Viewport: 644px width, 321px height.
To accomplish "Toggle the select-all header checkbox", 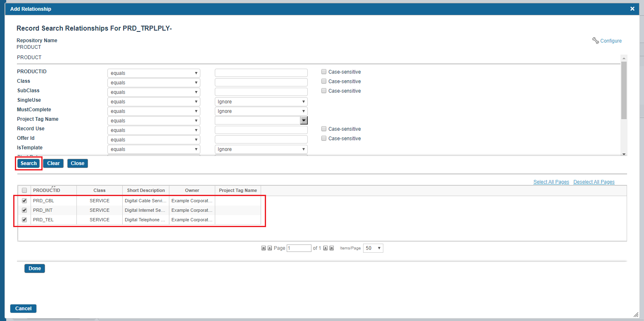I will point(24,190).
